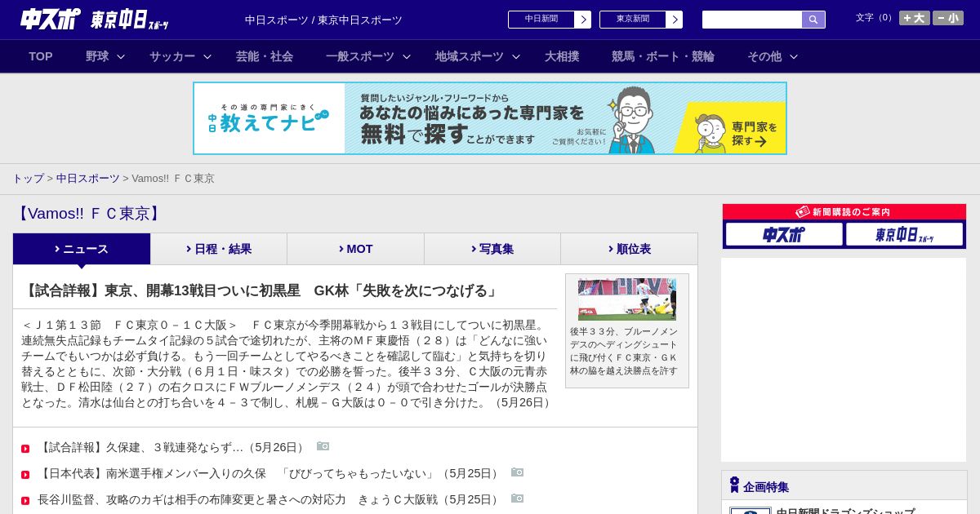This screenshot has width=980, height=514.
Task: Click the 東京中日スポーツ logo in header
Action: tap(129, 20)
